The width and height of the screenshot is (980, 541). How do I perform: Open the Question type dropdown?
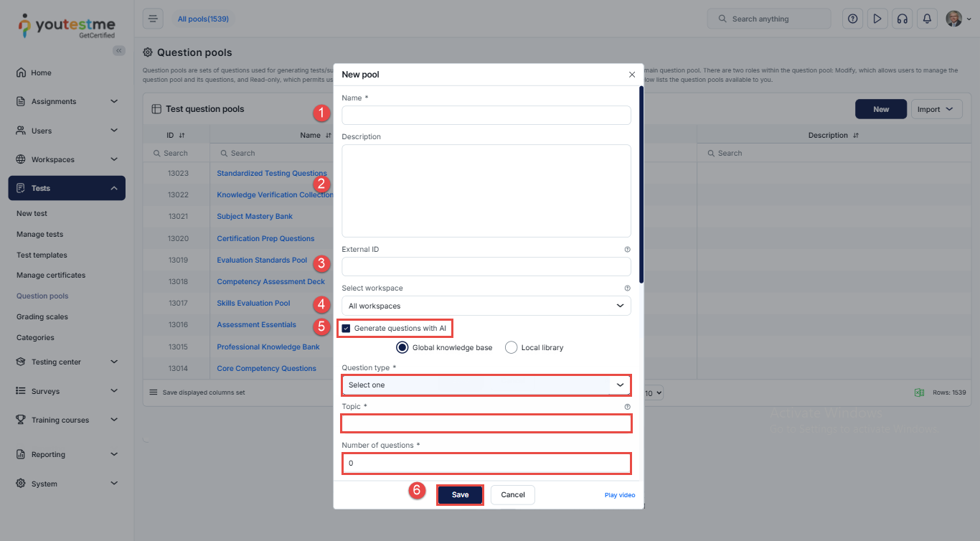click(x=486, y=385)
